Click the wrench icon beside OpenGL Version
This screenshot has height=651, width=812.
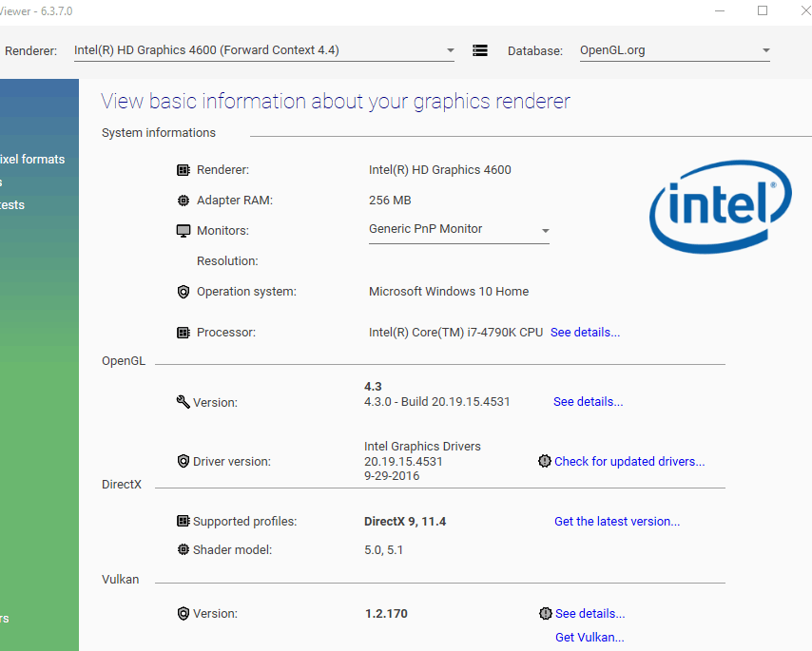point(183,402)
